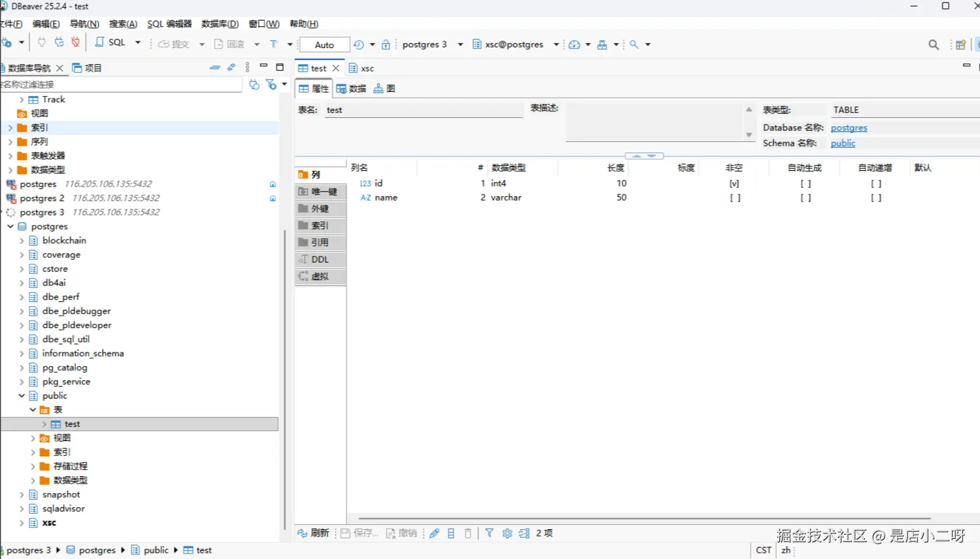Click the navigator vertical scrollbar
This screenshot has height=559, width=980.
[284, 380]
